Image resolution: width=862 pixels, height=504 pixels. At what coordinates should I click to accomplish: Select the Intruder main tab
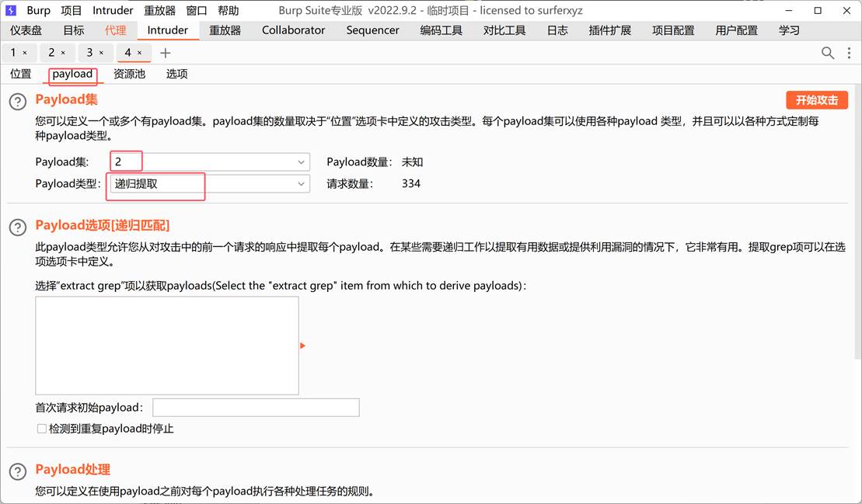168,30
